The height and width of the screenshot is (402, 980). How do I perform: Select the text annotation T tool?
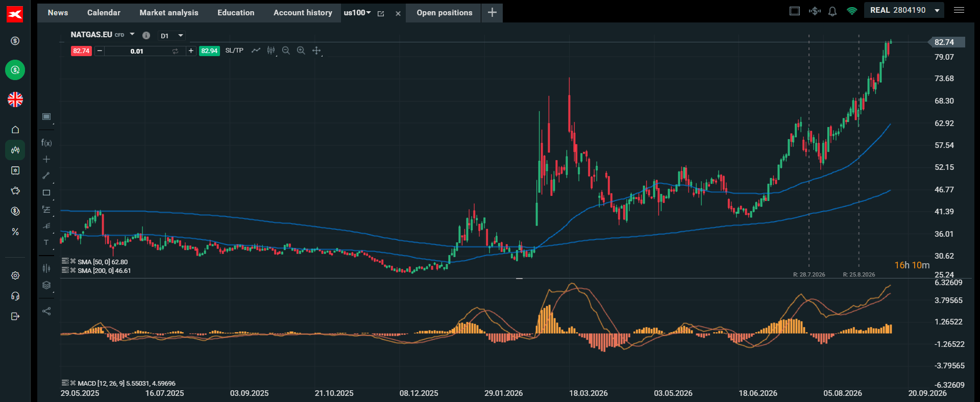tap(46, 242)
